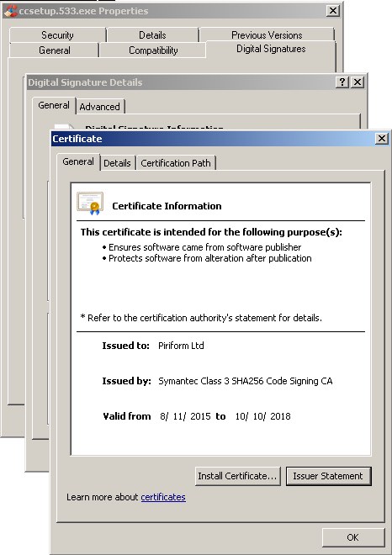Click 'Protects software from alteration after publication'
The height and width of the screenshot is (555, 392).
[210, 258]
